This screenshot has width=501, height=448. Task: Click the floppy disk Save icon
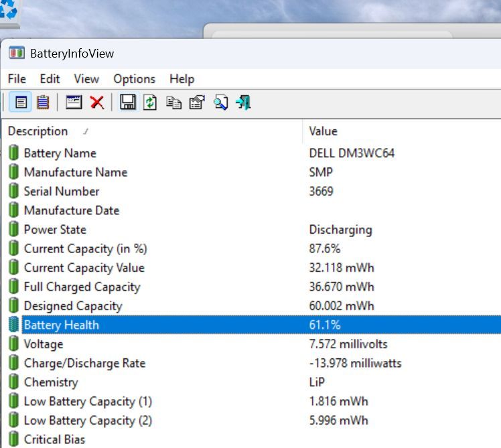[127, 102]
